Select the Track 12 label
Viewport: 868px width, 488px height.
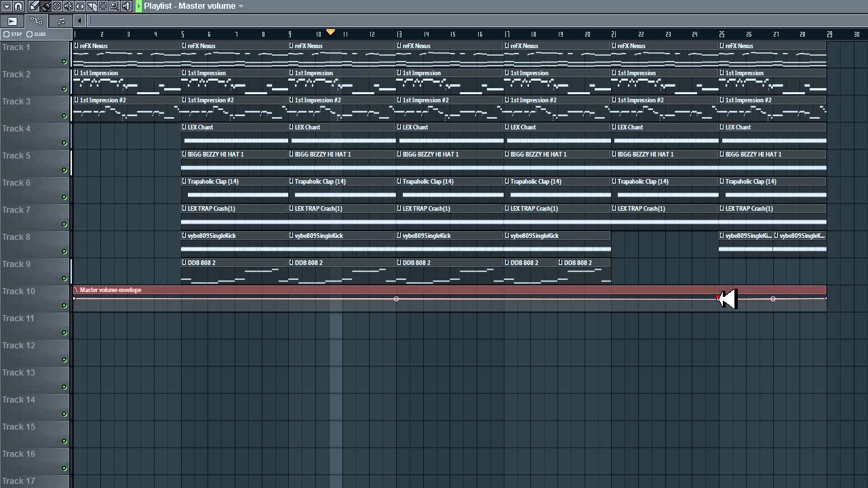[18, 346]
